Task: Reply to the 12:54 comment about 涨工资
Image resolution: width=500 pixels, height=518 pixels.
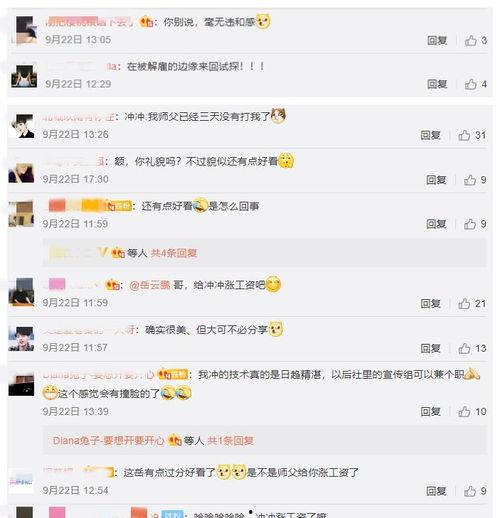Action: [436, 491]
